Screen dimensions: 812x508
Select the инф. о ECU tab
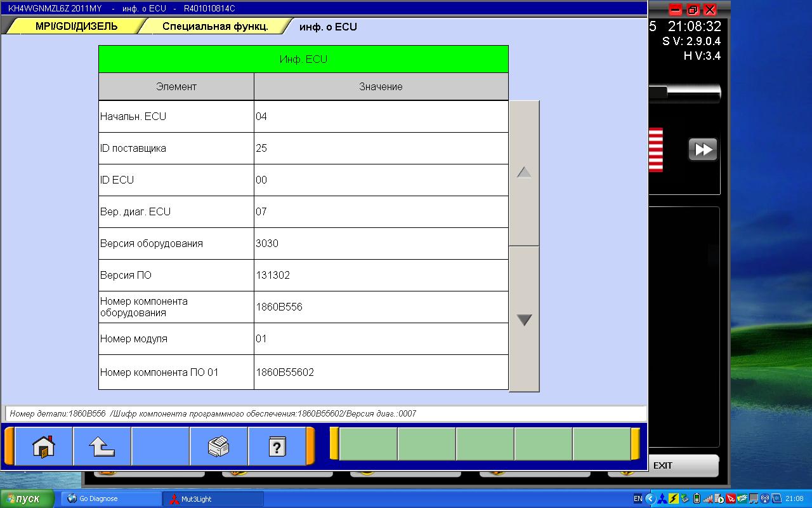(328, 27)
